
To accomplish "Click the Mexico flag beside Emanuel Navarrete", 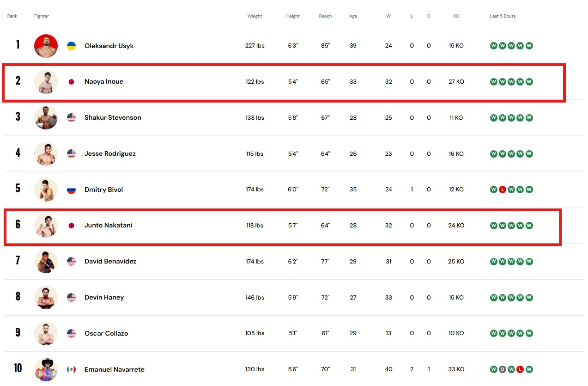I will tap(71, 369).
